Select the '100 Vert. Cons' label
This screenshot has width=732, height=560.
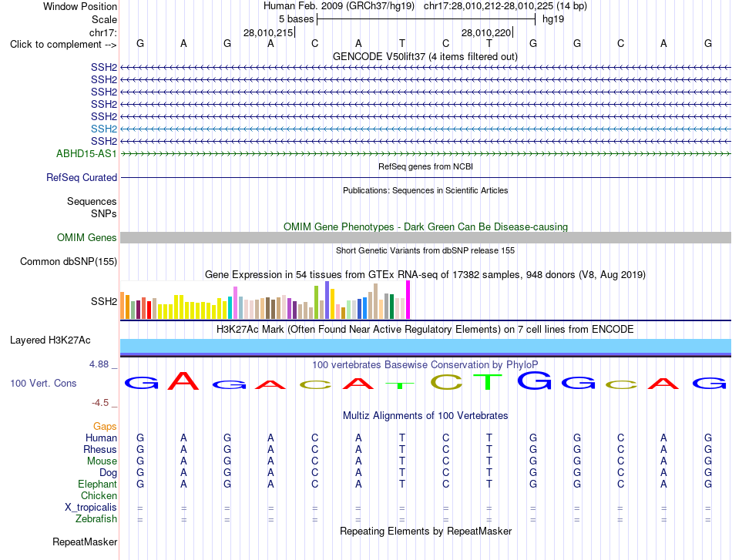(x=43, y=383)
